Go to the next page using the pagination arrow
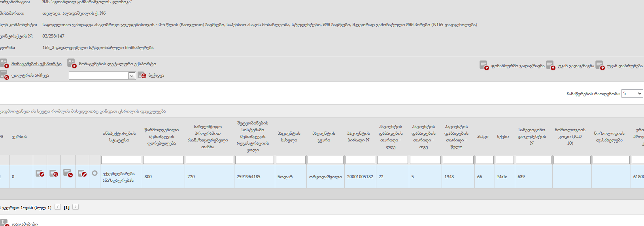Image resolution: width=644 pixels, height=226 pixels. [76, 207]
